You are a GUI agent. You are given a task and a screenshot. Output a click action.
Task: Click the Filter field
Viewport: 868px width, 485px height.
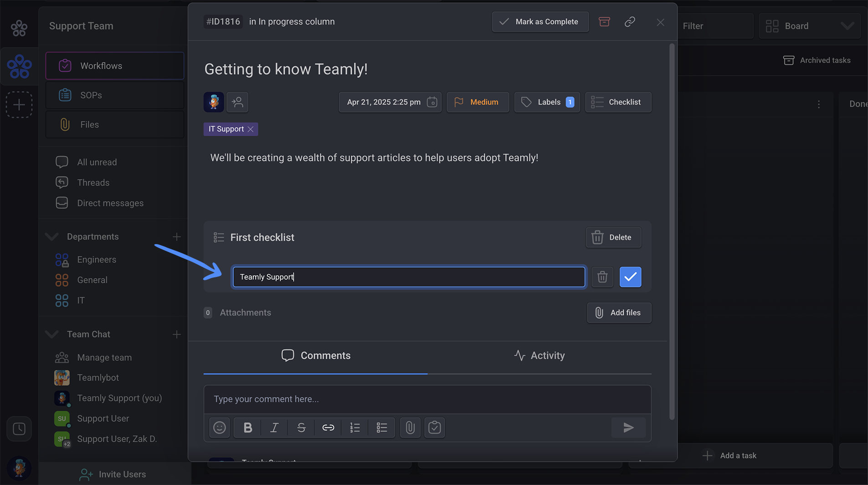point(714,26)
